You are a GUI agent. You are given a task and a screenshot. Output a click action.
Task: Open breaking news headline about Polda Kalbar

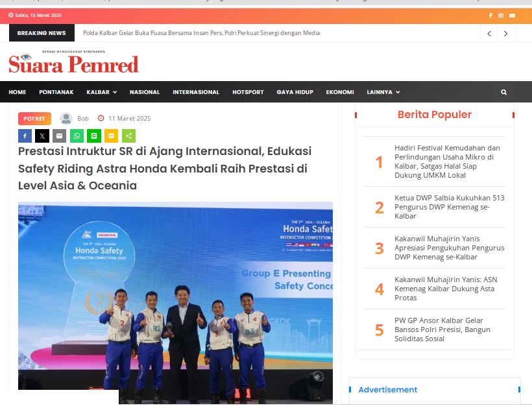tap(201, 33)
